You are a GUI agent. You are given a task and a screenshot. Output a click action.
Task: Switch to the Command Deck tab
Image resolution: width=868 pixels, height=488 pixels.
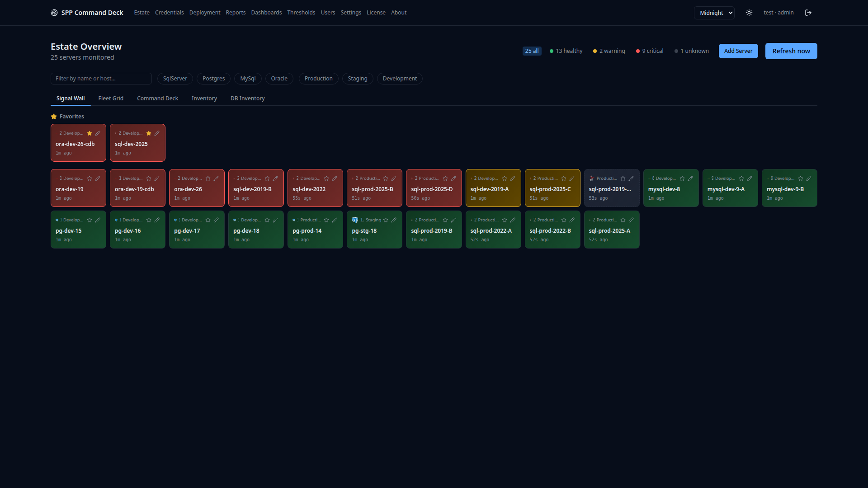tap(157, 99)
